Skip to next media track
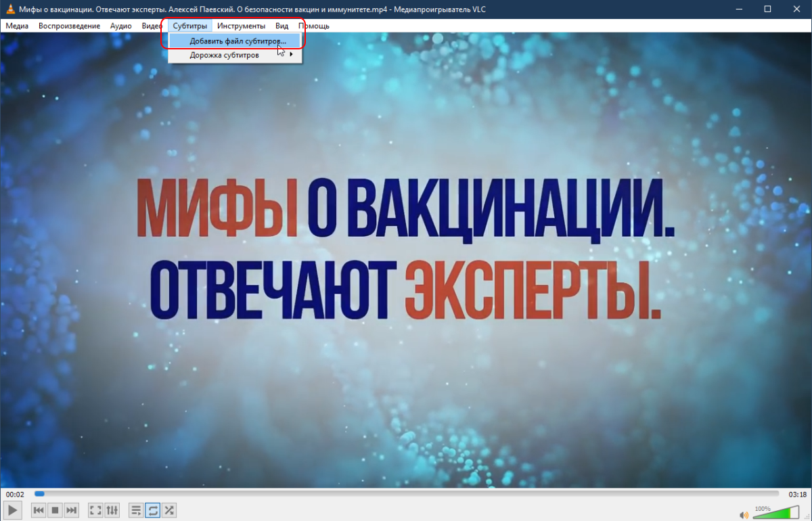This screenshot has height=521, width=812. tap(71, 509)
